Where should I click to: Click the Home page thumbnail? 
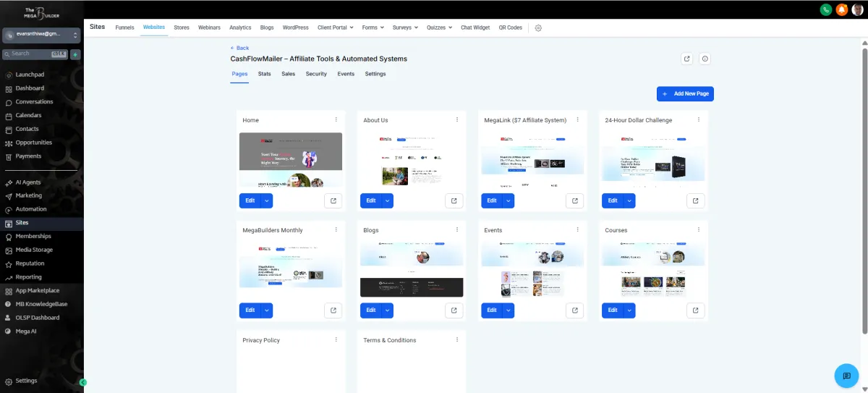(x=291, y=160)
